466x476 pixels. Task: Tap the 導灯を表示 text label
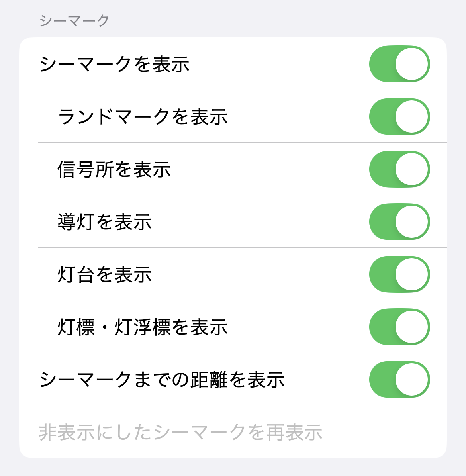104,222
